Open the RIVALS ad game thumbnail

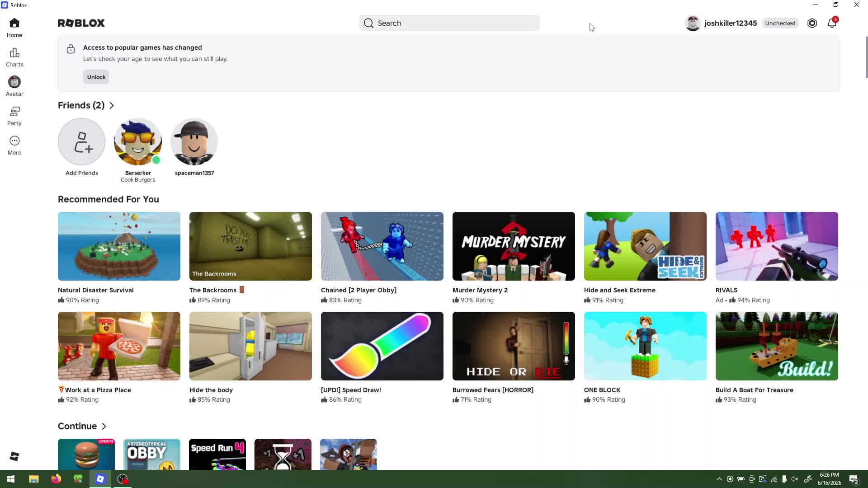(777, 246)
